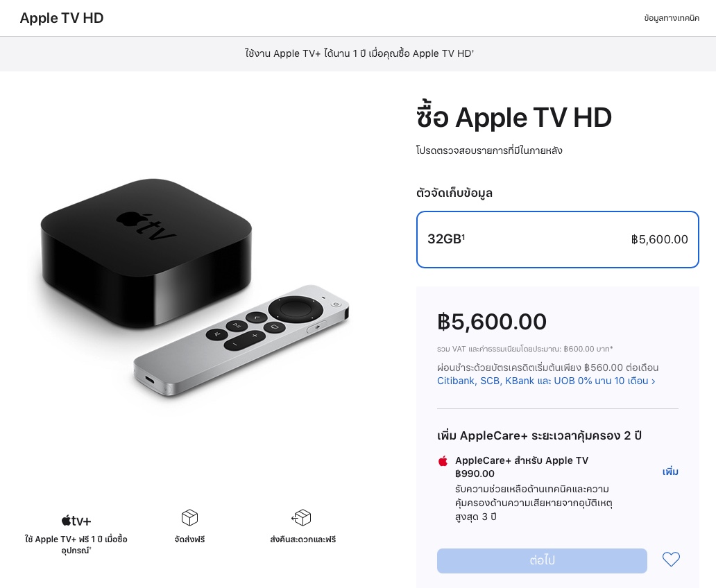Click the "จัดส่งฟรี" delivery label

point(189,539)
